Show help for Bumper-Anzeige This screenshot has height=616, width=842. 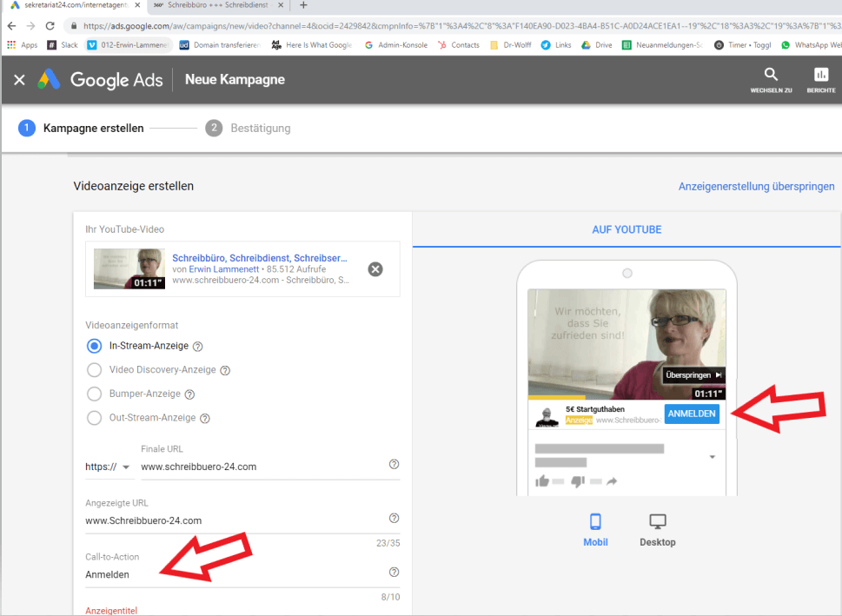coord(189,394)
